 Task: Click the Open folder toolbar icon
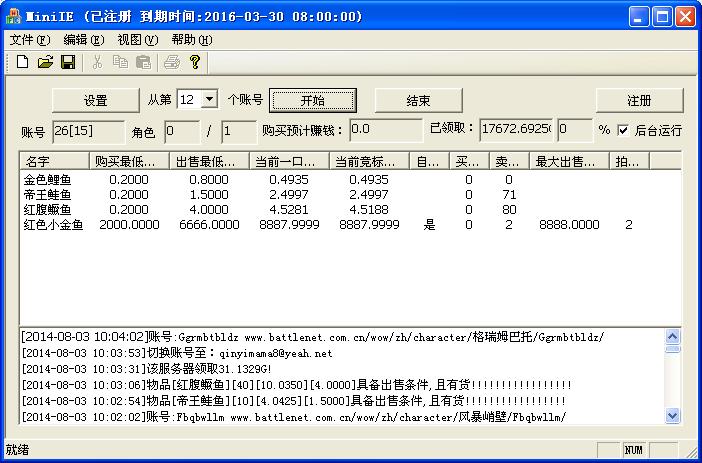click(45, 62)
